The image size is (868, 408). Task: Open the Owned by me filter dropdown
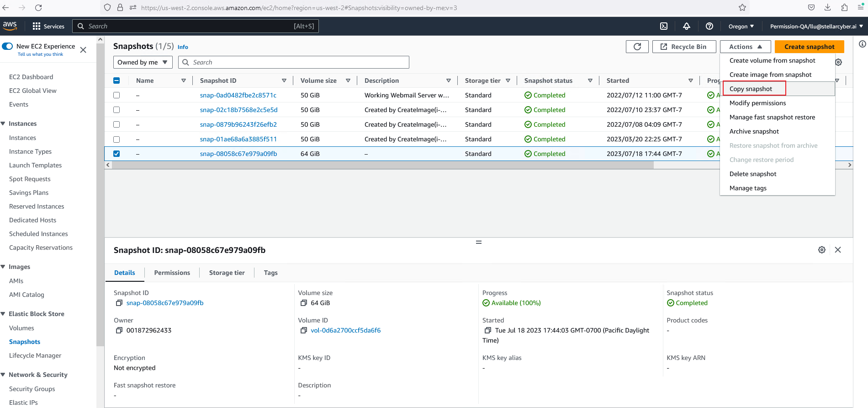[x=143, y=62]
